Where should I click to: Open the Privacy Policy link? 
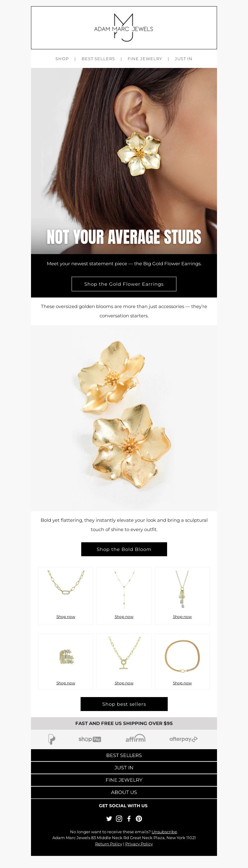point(139,844)
